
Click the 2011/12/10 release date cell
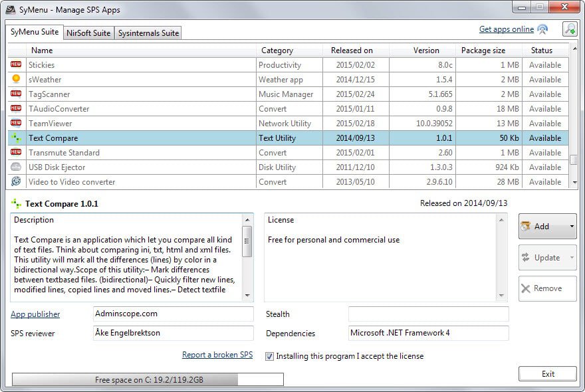click(355, 167)
